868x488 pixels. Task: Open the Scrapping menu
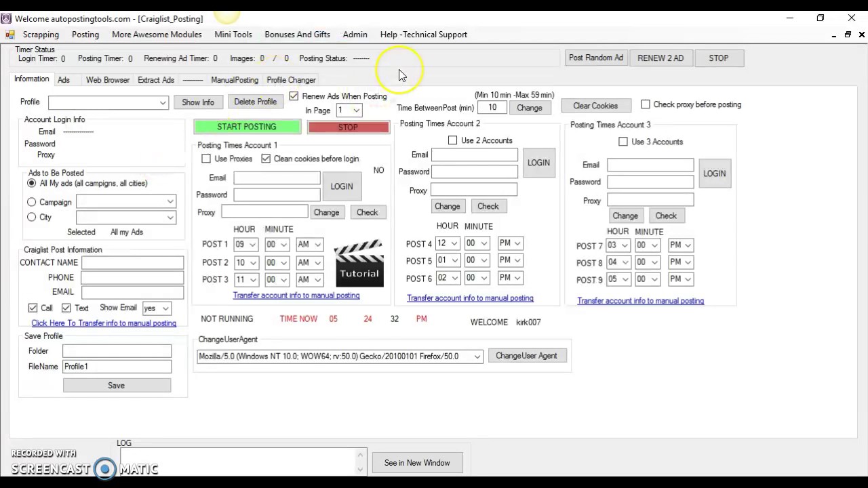pos(41,35)
